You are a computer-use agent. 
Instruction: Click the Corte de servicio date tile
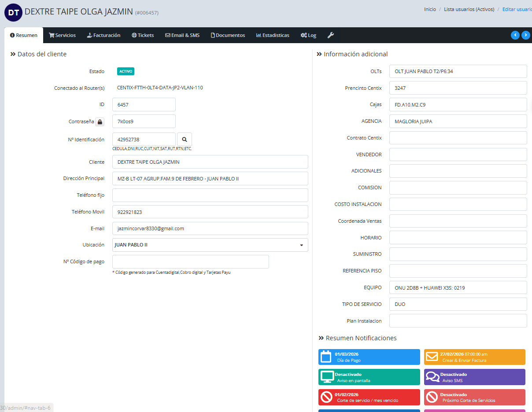point(369,397)
